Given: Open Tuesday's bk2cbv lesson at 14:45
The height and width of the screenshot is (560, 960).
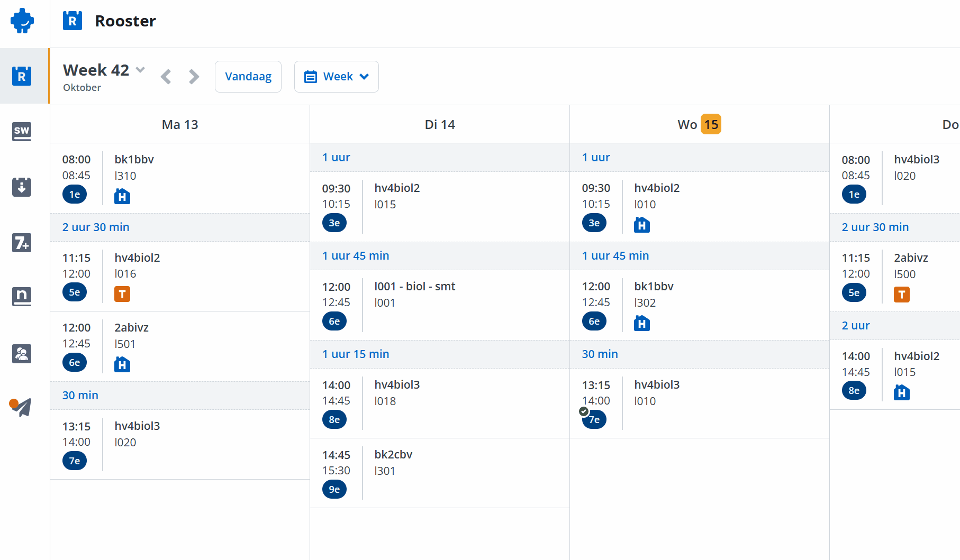Looking at the screenshot, I should (439, 473).
